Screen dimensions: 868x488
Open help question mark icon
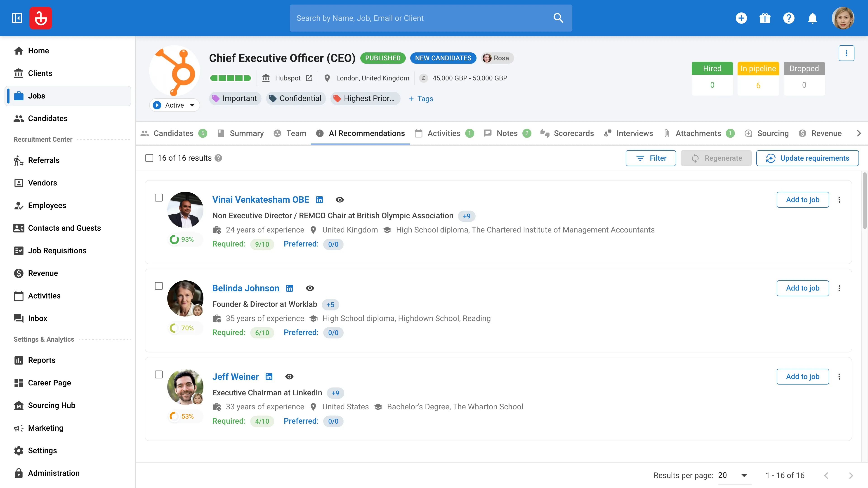(x=788, y=18)
